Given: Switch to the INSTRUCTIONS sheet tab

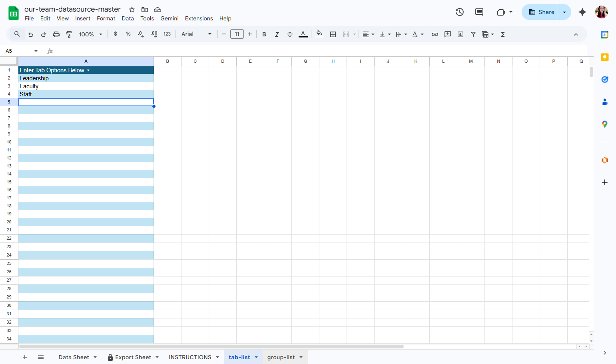Looking at the screenshot, I should click(x=190, y=357).
